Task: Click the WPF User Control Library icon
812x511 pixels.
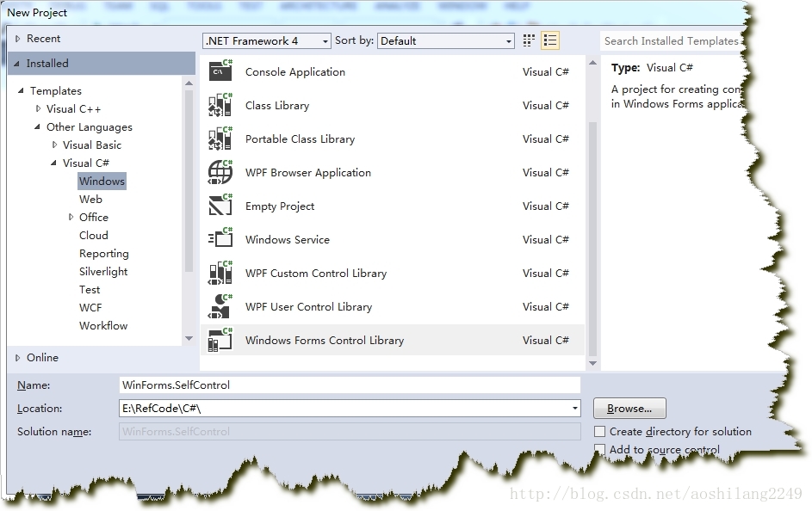Action: click(220, 307)
